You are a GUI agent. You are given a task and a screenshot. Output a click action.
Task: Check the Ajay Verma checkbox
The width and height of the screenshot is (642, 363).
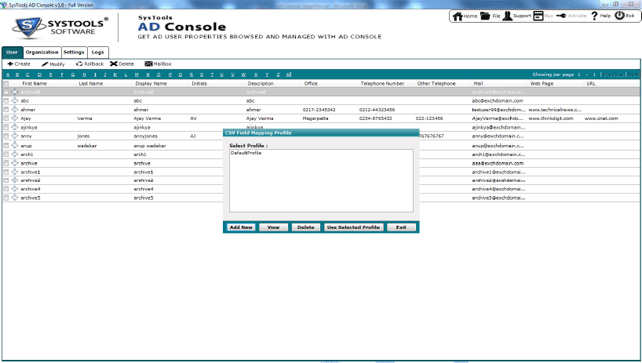(6, 118)
